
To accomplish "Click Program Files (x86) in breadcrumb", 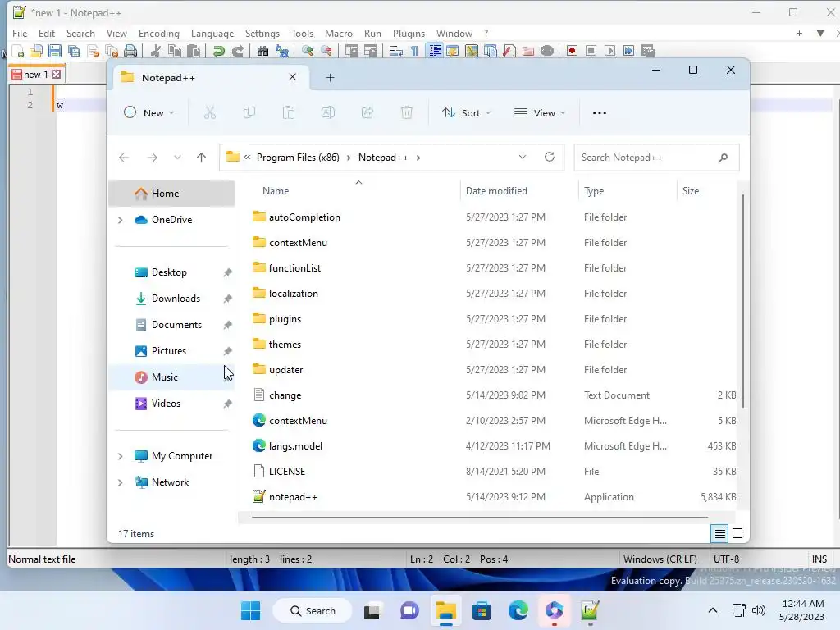I will (x=298, y=157).
